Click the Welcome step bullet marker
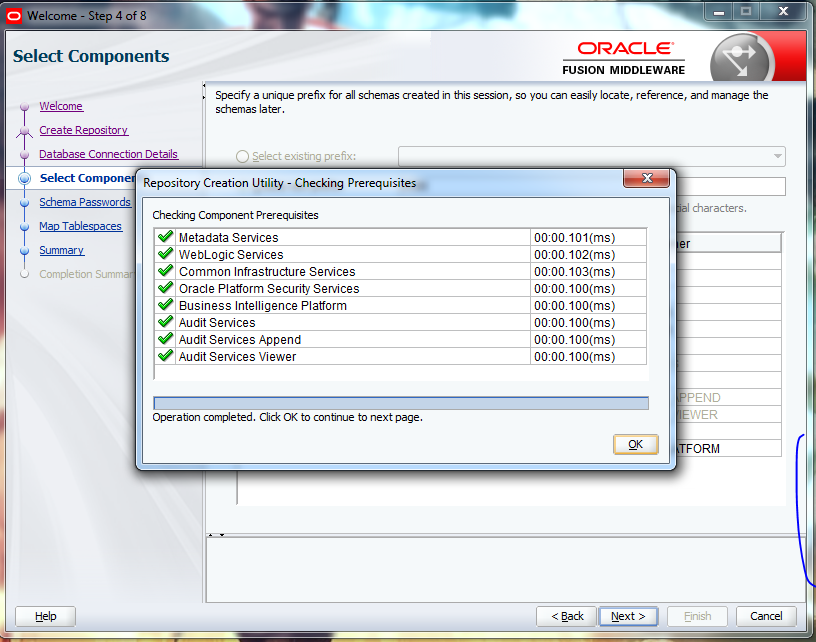 (24, 107)
